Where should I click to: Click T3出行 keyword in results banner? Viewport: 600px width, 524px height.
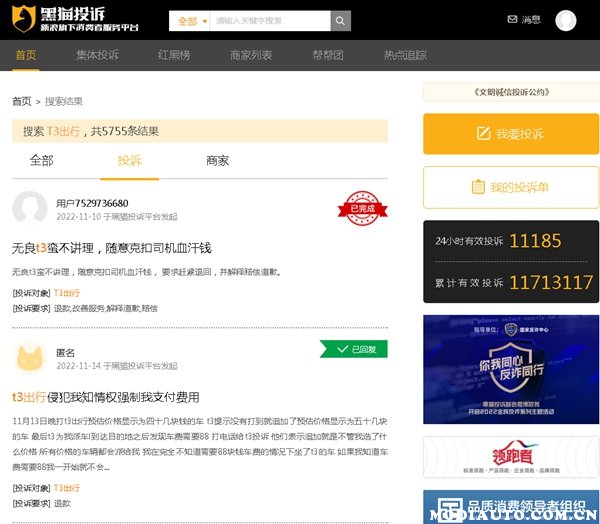tap(63, 131)
